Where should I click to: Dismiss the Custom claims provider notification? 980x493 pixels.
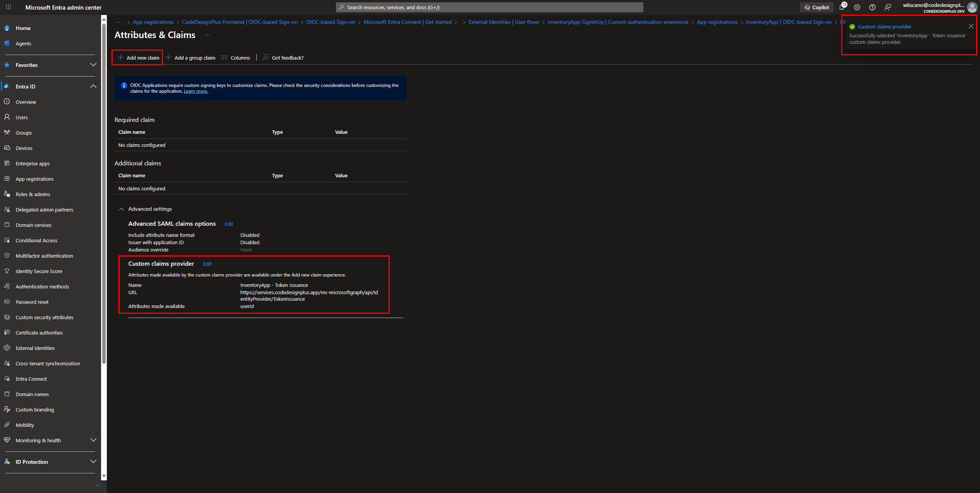click(x=971, y=26)
